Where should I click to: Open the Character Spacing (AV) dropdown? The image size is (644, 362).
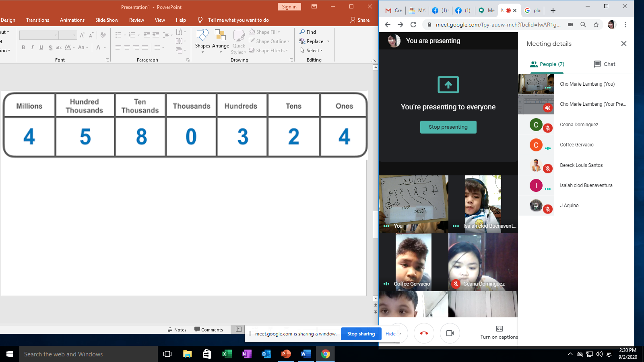coord(70,47)
